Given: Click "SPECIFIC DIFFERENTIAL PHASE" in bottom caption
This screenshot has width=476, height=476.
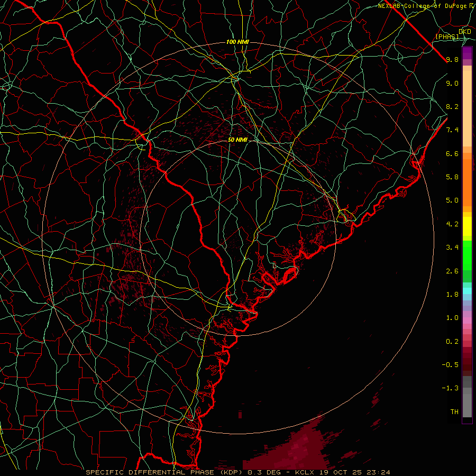Looking at the screenshot, I should click(150, 472).
